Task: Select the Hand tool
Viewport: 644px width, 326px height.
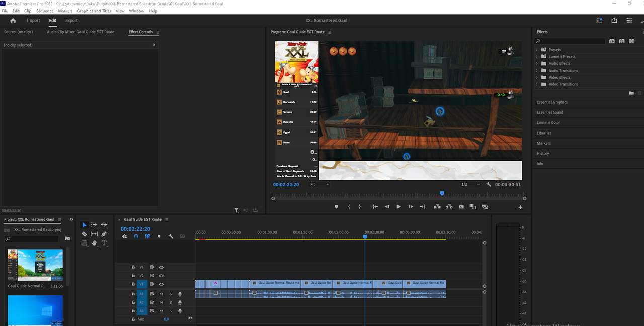Action: click(94, 243)
